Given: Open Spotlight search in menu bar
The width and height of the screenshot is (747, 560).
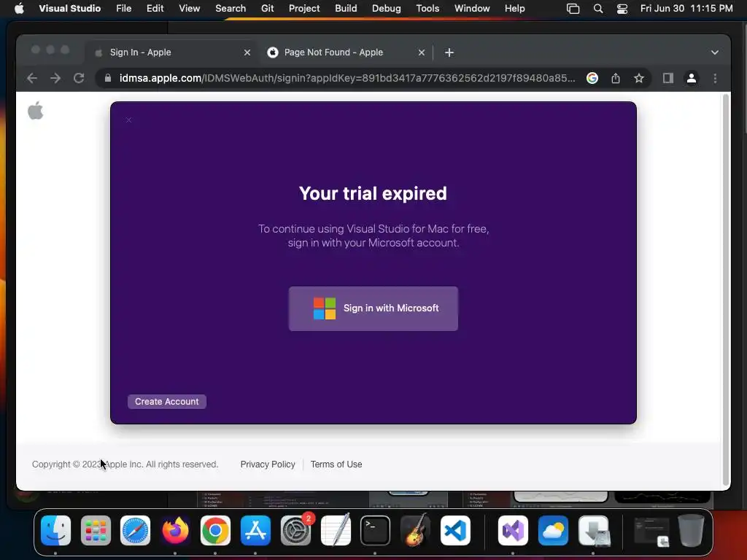Looking at the screenshot, I should pos(598,9).
